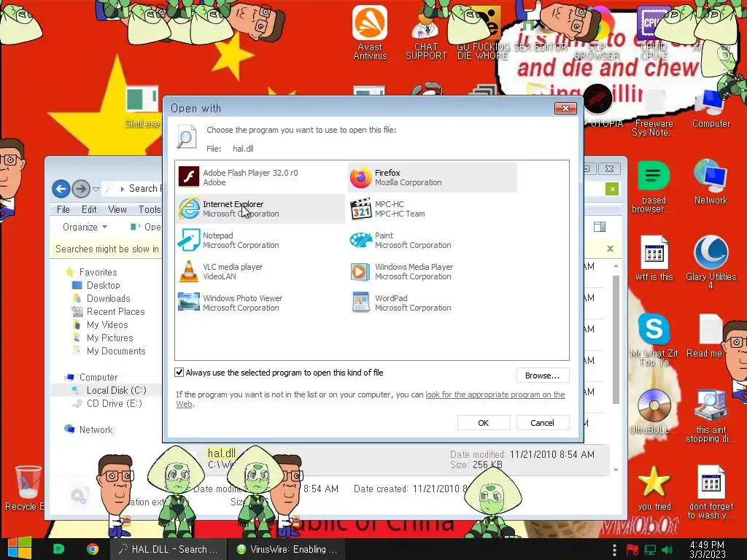Screen dimensions: 747x560
Task: Select VLC media player entry
Action: point(260,271)
